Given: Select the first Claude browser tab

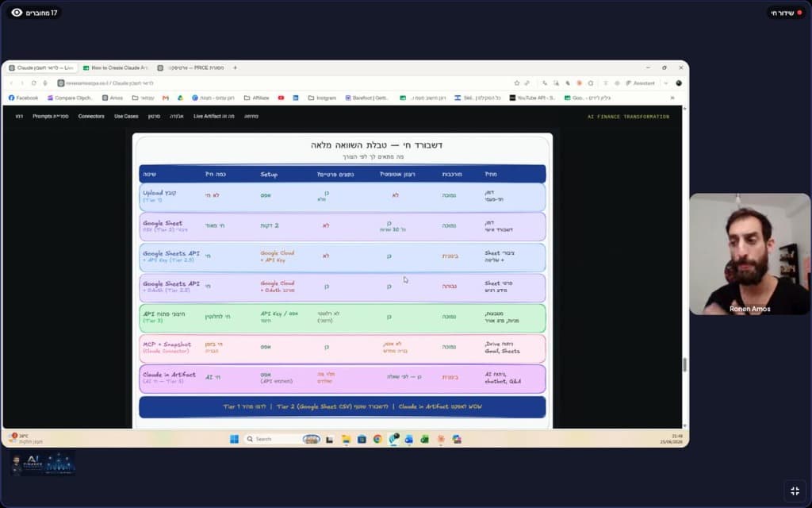Looking at the screenshot, I should click(x=41, y=67).
